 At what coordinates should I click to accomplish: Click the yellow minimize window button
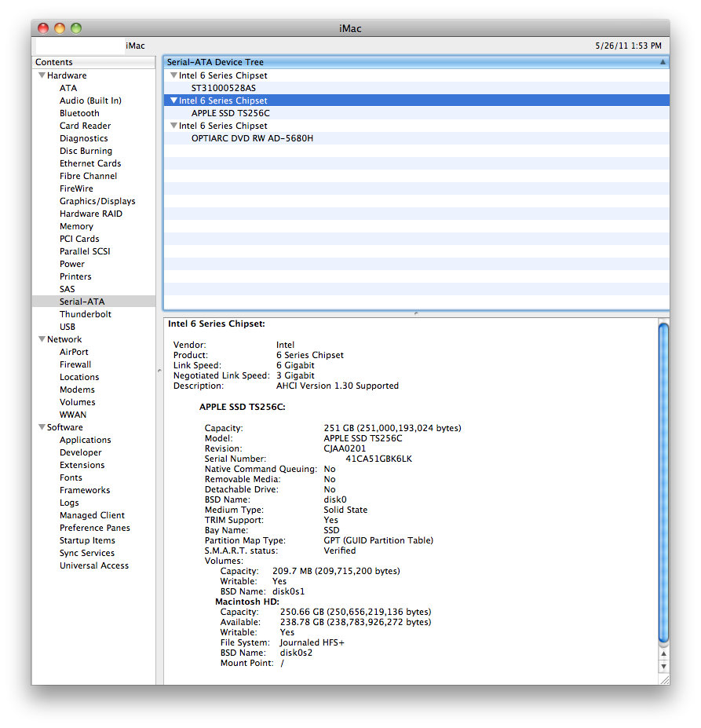(x=60, y=28)
